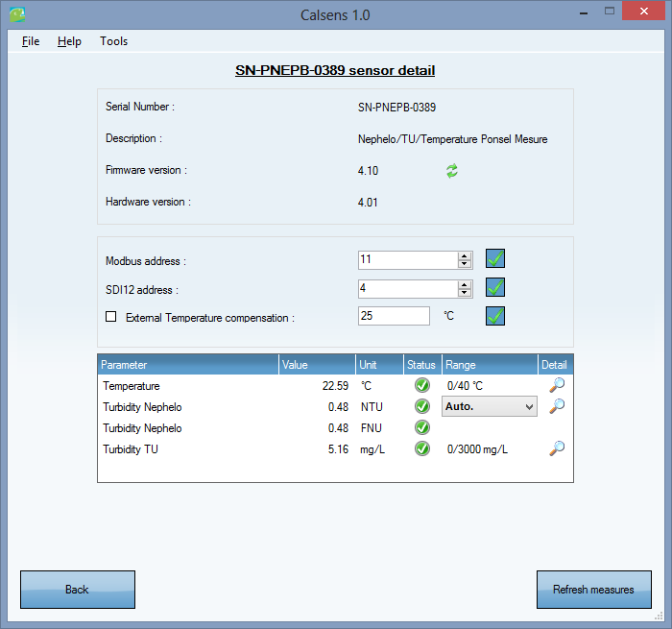Open the File menu
This screenshot has height=629, width=672.
[31, 41]
